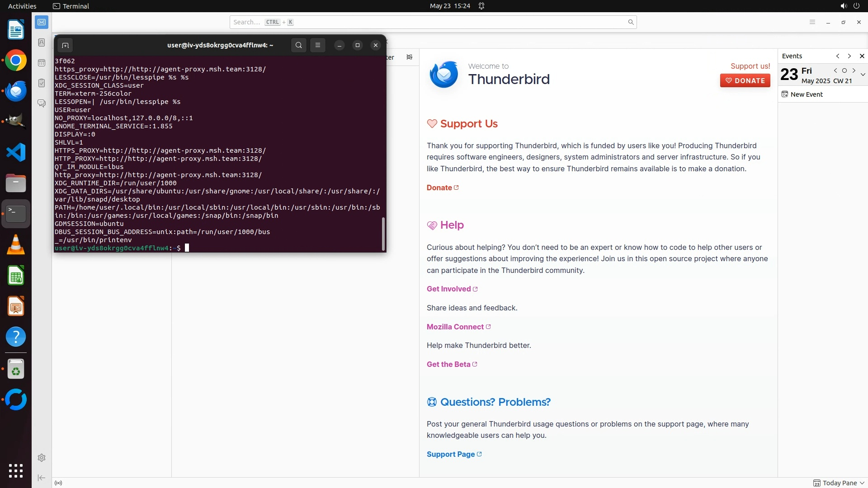Click the go-to-today circle in Events
868x488 pixels.
844,70
